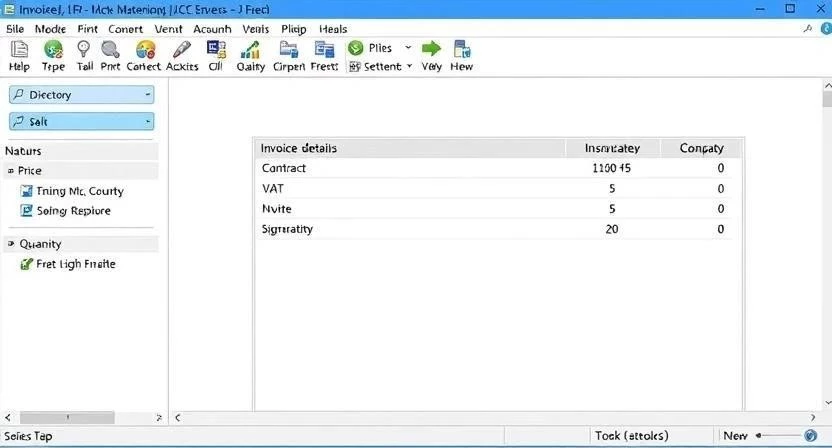Select the Soing Repiore item
The image size is (832, 448).
click(x=74, y=211)
